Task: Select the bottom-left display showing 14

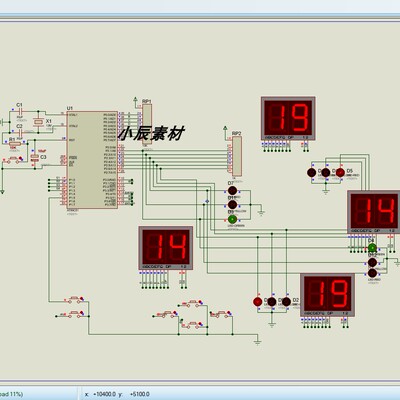Action: coord(166,248)
